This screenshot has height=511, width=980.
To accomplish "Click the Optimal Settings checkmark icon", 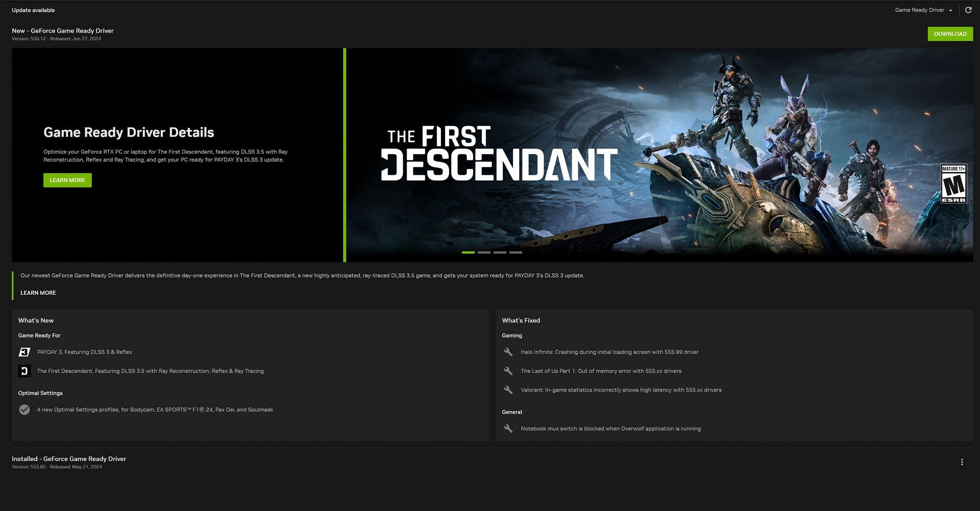I will 24,410.
